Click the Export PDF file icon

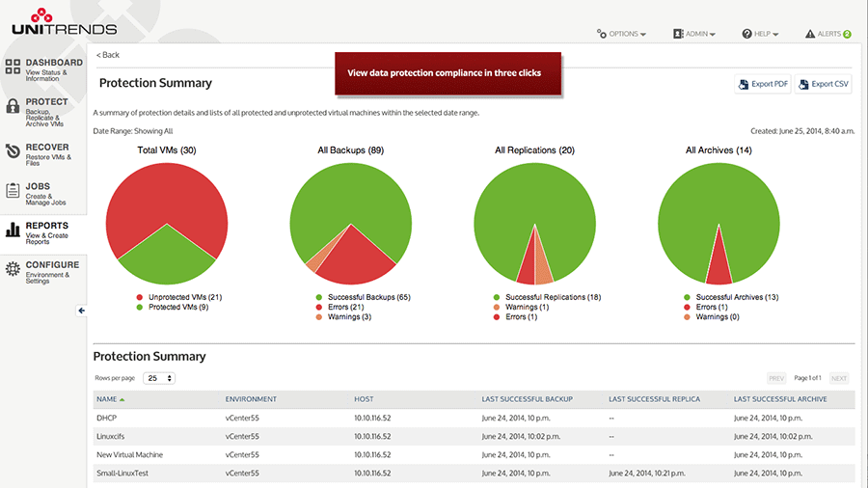click(x=744, y=84)
